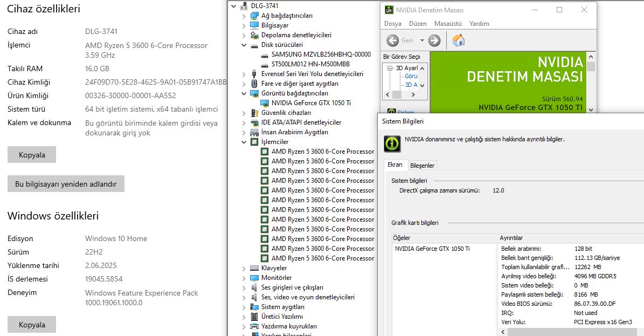This screenshot has height=336, width=644.
Task: Switch to the Bileşenler tab
Action: click(422, 166)
